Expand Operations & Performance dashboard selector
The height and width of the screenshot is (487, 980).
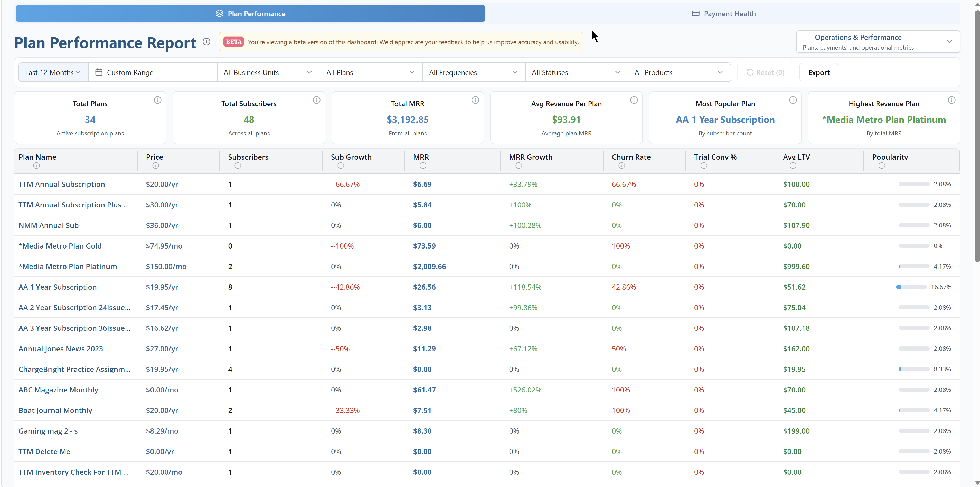878,41
